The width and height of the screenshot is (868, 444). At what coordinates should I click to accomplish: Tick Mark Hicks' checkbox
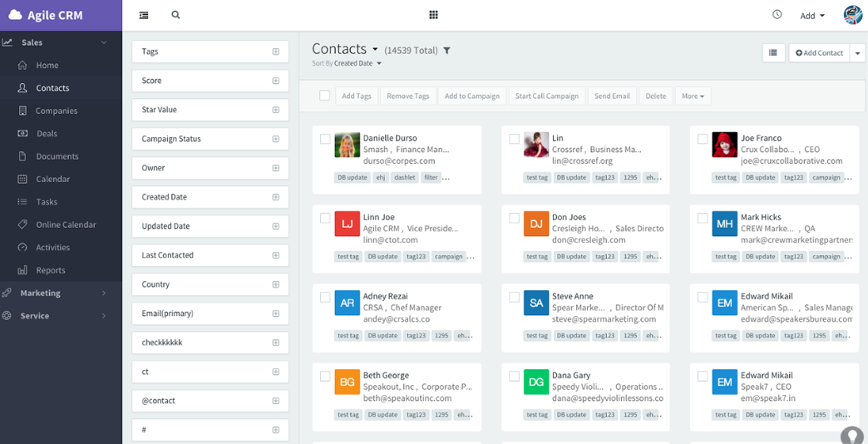pyautogui.click(x=703, y=218)
